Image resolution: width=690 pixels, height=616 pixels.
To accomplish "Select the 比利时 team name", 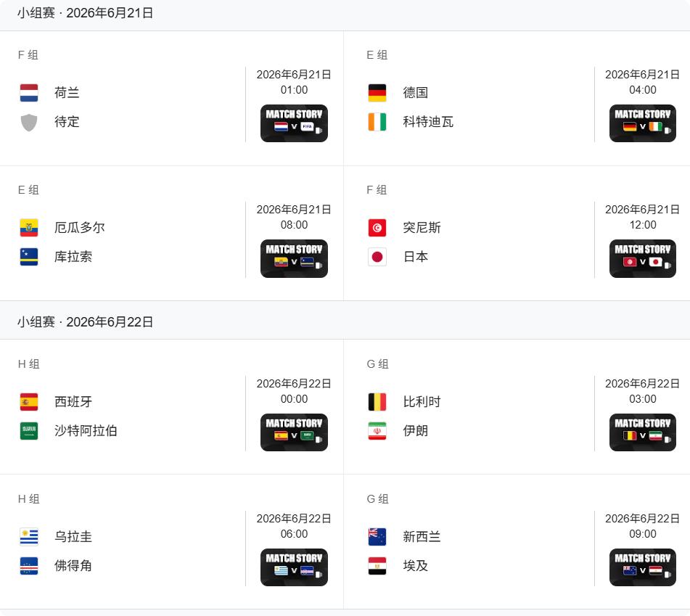I will coord(422,402).
